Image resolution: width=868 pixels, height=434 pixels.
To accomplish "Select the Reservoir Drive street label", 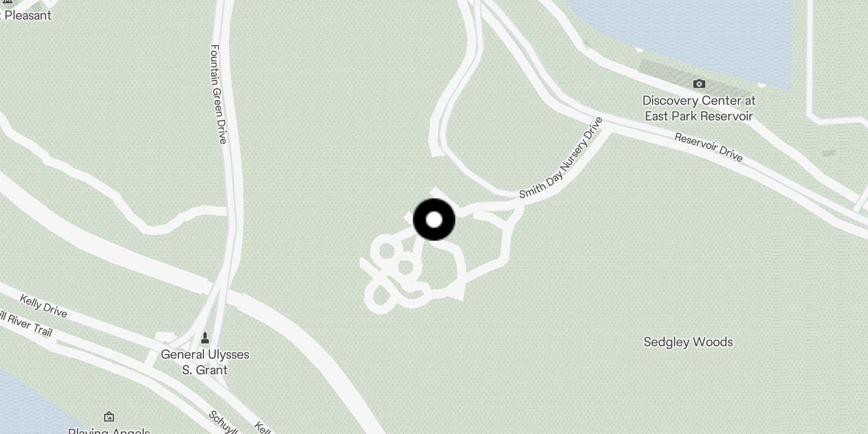I will 709,147.
